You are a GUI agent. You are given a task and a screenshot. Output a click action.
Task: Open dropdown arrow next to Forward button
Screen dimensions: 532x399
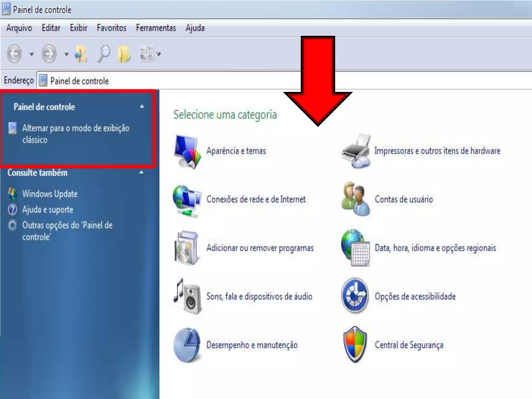[66, 54]
